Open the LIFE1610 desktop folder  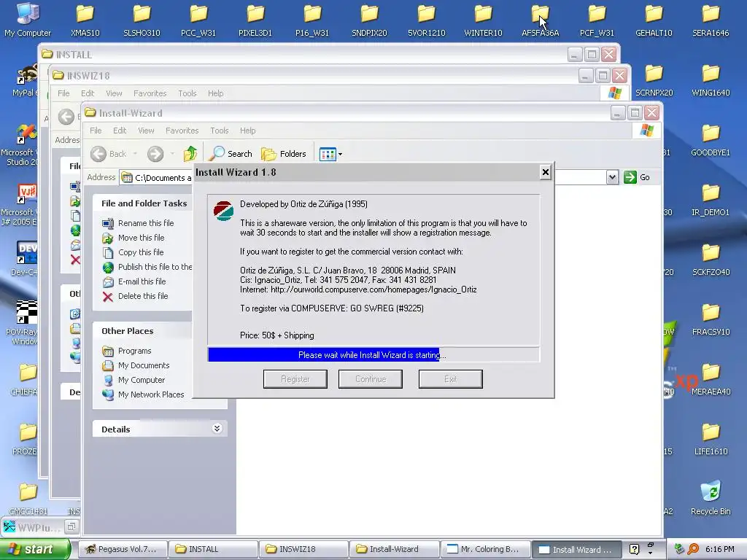click(711, 438)
